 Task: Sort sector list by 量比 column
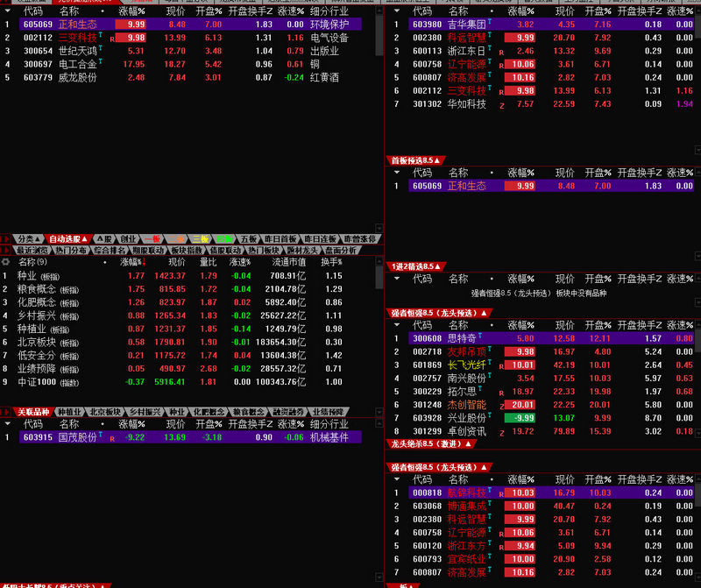pyautogui.click(x=208, y=262)
